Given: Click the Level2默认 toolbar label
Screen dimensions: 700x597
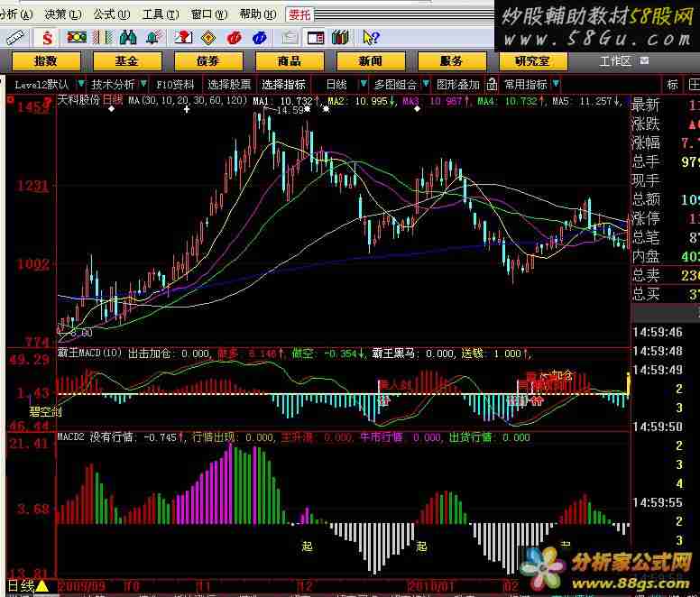Looking at the screenshot, I should click(41, 85).
